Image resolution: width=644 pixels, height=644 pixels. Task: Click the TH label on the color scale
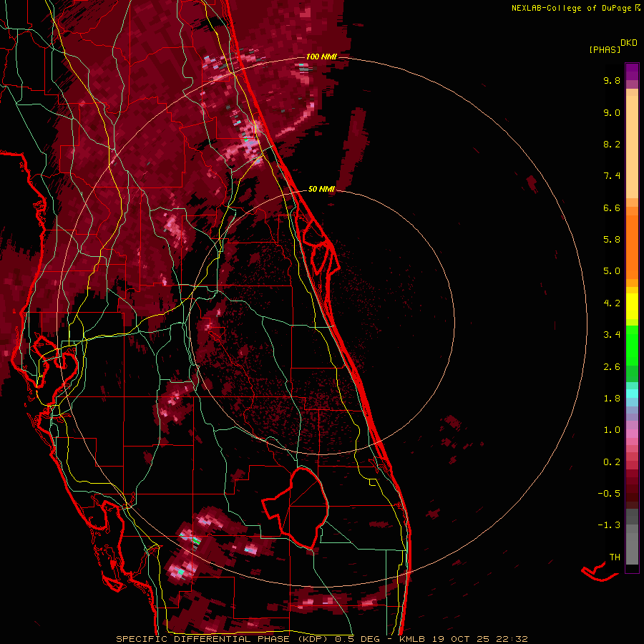(615, 557)
